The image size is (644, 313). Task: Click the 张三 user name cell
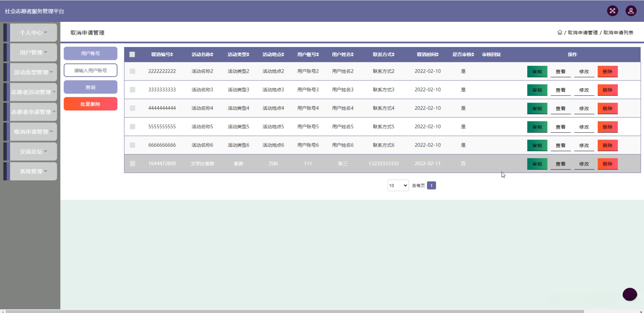coord(343,164)
